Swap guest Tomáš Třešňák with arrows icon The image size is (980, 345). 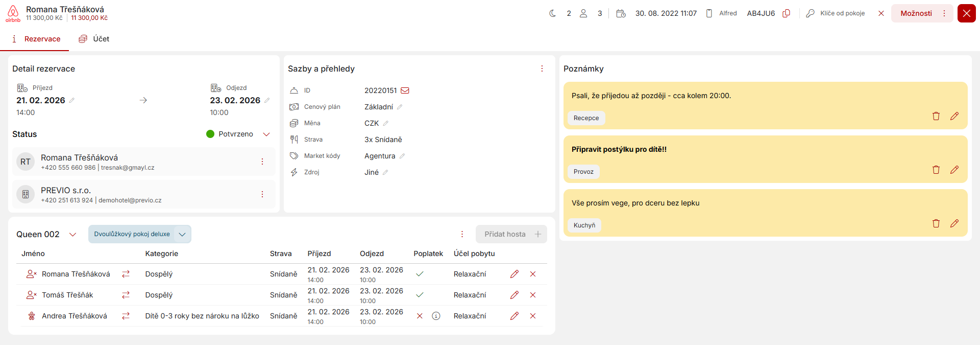coord(126,295)
